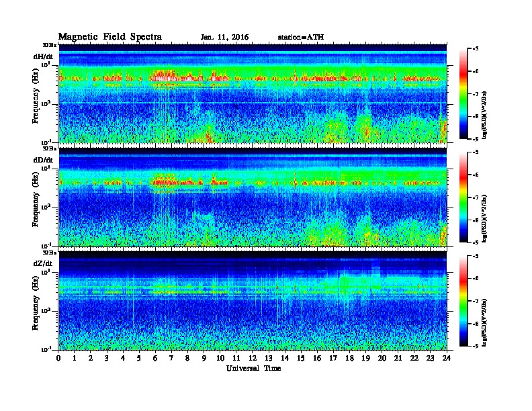Click the log(PSD) units label beside dZ/dt colorbar
This screenshot has height=411, width=532.
tap(485, 322)
